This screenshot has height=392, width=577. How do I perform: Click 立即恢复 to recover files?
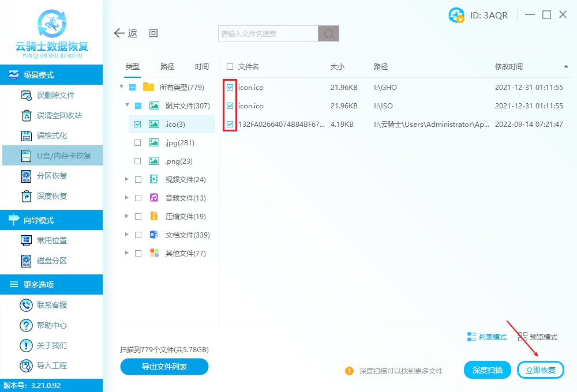[540, 370]
